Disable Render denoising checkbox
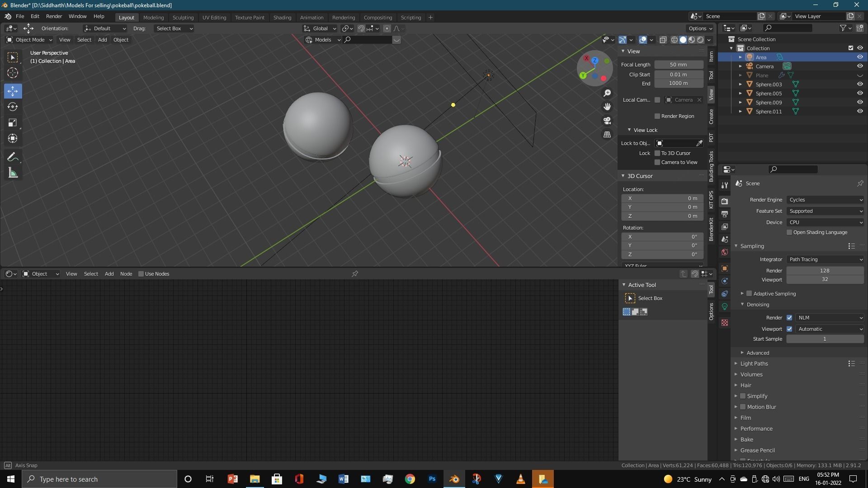Viewport: 868px width, 488px height. pos(789,318)
